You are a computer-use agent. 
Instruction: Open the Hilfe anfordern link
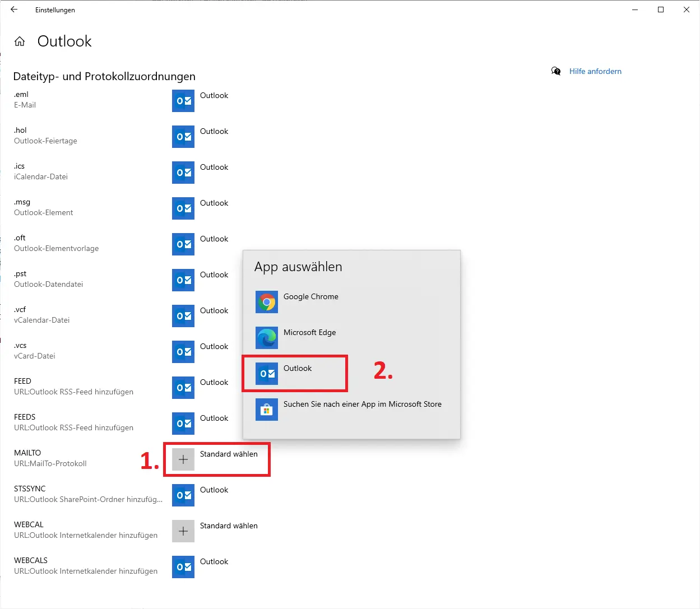[x=595, y=71]
